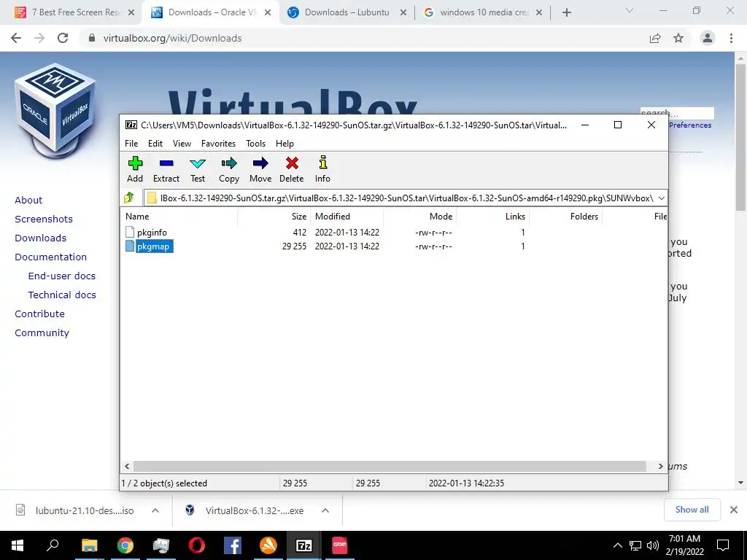Image resolution: width=747 pixels, height=560 pixels.
Task: Open the Windows Start menu
Action: pyautogui.click(x=18, y=545)
